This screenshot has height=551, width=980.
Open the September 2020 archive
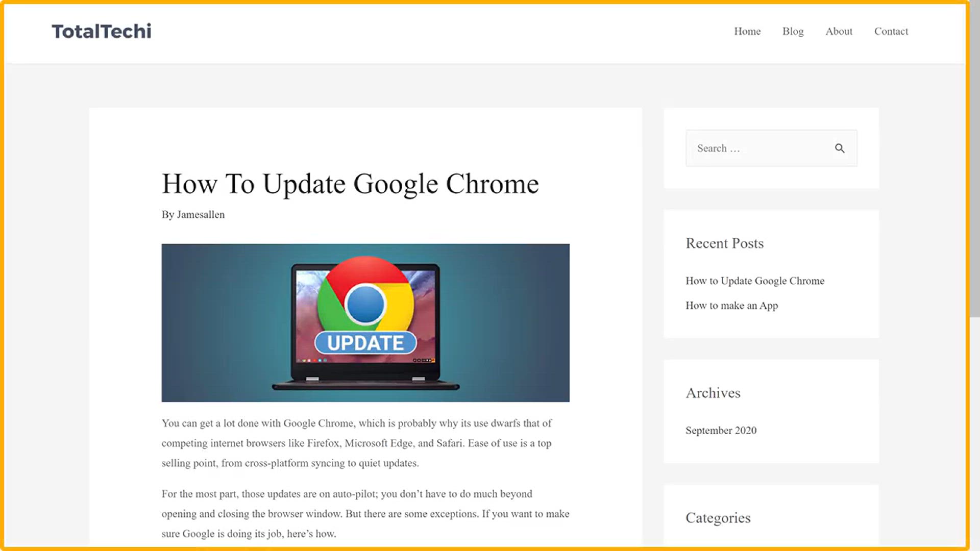(x=721, y=431)
